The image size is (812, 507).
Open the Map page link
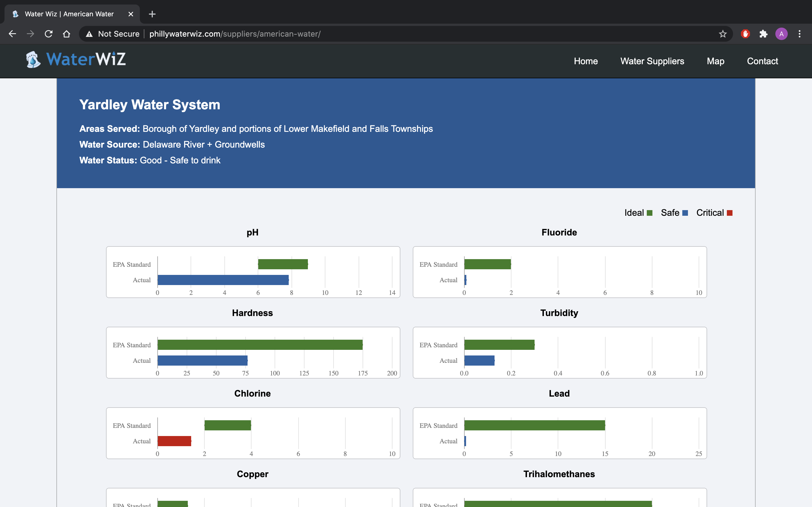[715, 61]
